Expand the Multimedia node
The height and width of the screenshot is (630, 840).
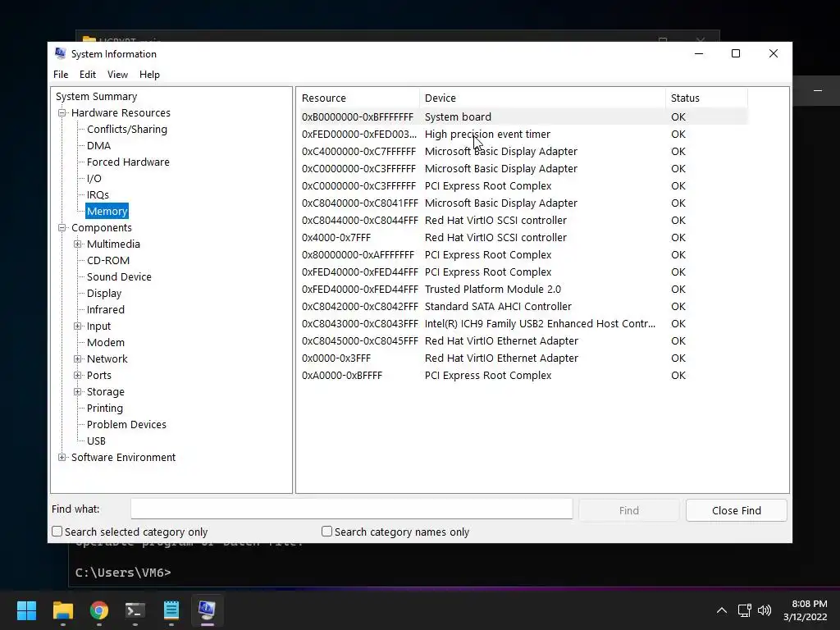point(78,244)
